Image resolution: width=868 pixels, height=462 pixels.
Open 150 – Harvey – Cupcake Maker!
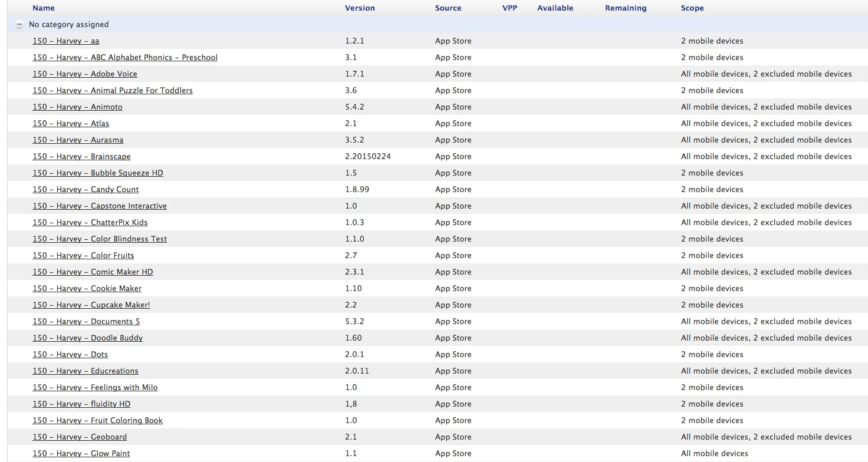point(91,305)
